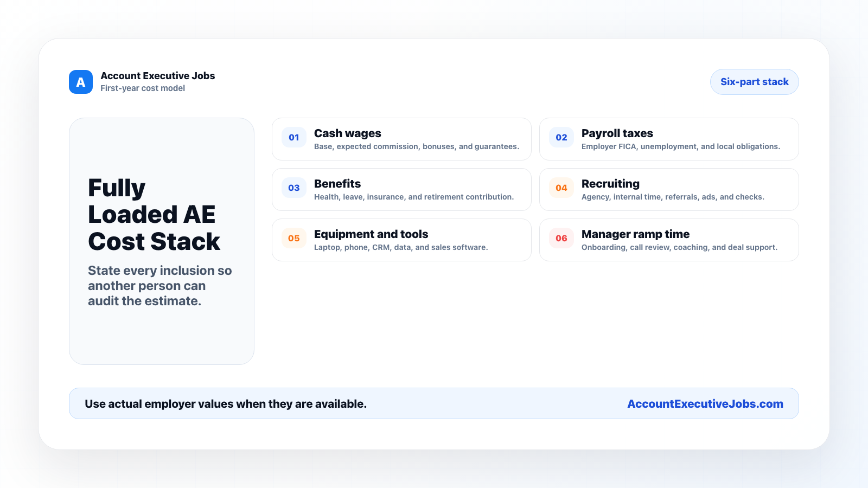868x488 pixels.
Task: Click 'Base, expected commission, bonuses' description
Action: click(417, 146)
